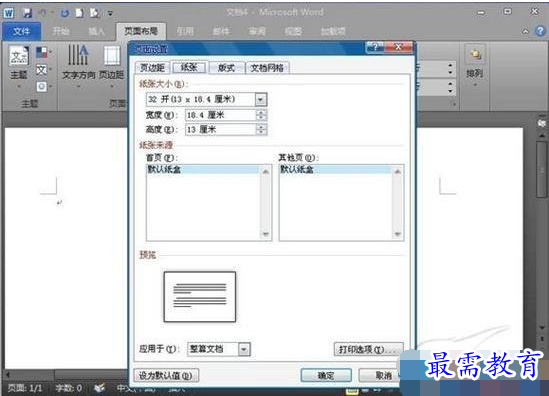
Task: Select the 纸张 (Paper) dialog tab
Action: pos(189,67)
